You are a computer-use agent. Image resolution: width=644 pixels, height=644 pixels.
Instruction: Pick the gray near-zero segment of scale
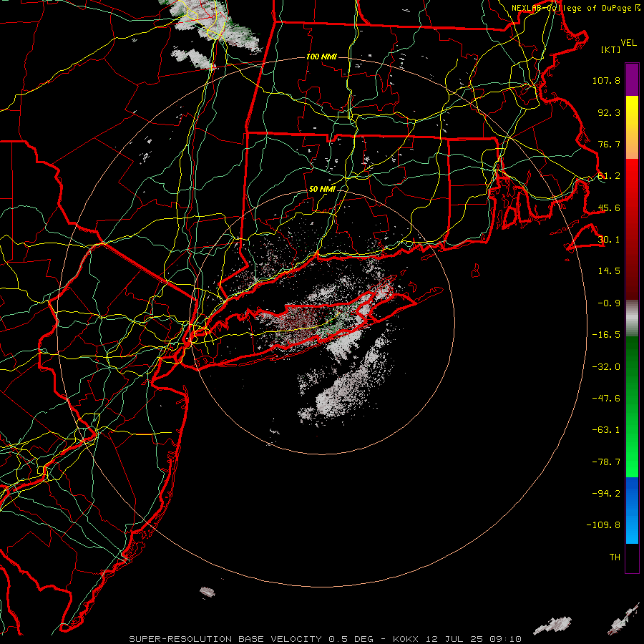pyautogui.click(x=632, y=318)
